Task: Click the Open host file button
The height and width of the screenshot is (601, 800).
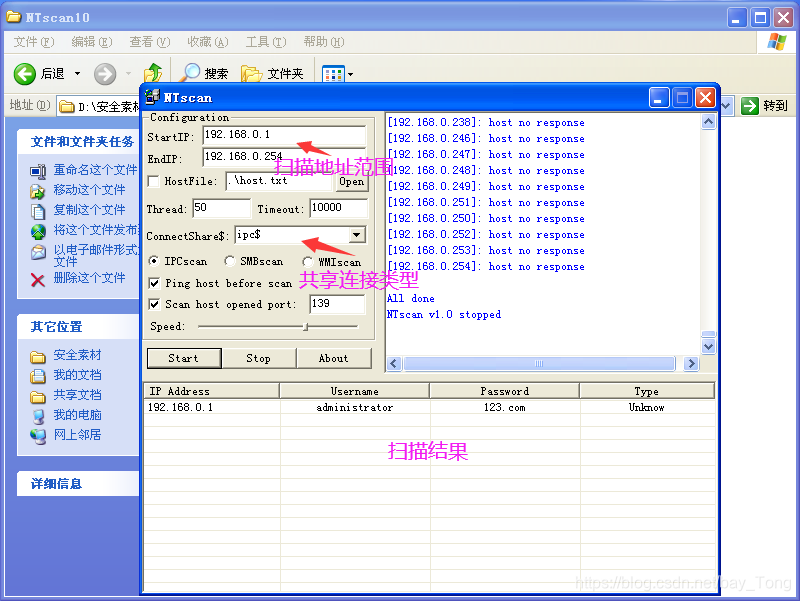Action: 352,182
